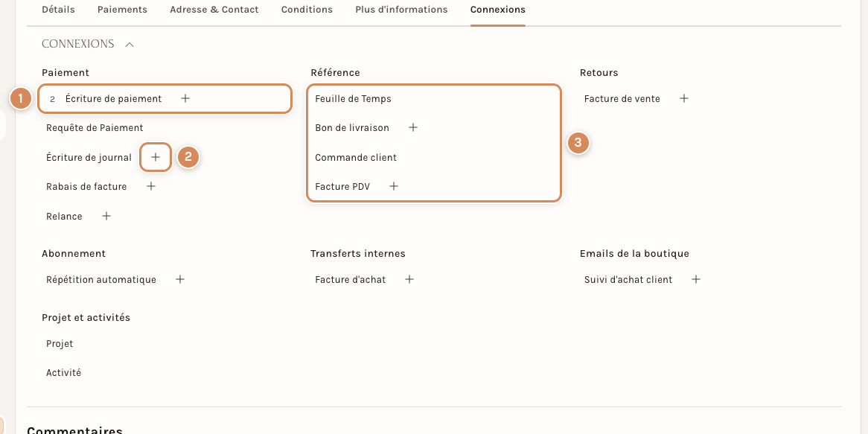Create a new Écriture de journal
This screenshot has height=434, width=868.
[156, 157]
